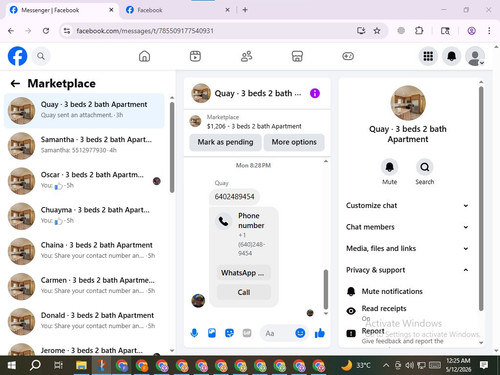Open Chaina apartment conversation
Viewport: 500px width, 375px height.
pyautogui.click(x=84, y=251)
